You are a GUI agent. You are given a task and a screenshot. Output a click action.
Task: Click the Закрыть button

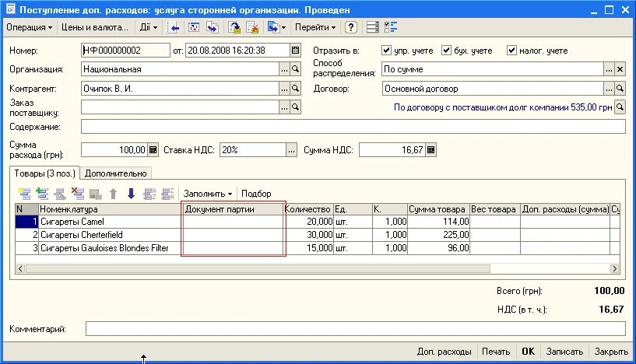(611, 352)
